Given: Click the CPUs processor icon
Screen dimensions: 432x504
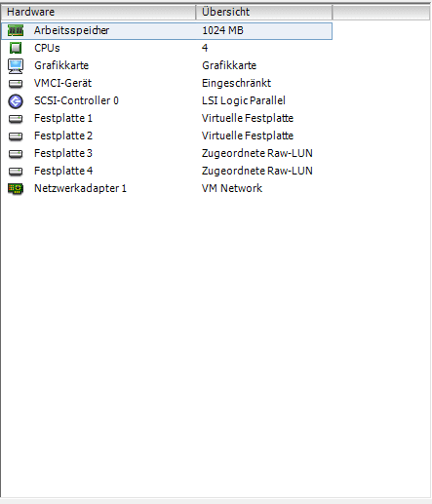Looking at the screenshot, I should [x=16, y=48].
